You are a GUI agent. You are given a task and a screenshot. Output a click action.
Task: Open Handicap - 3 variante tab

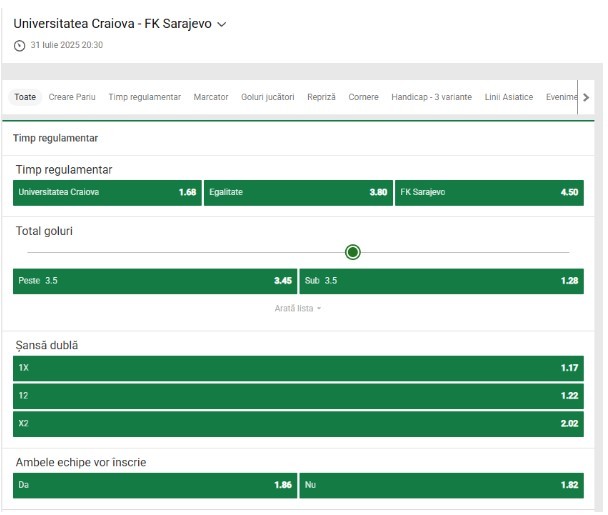(432, 97)
